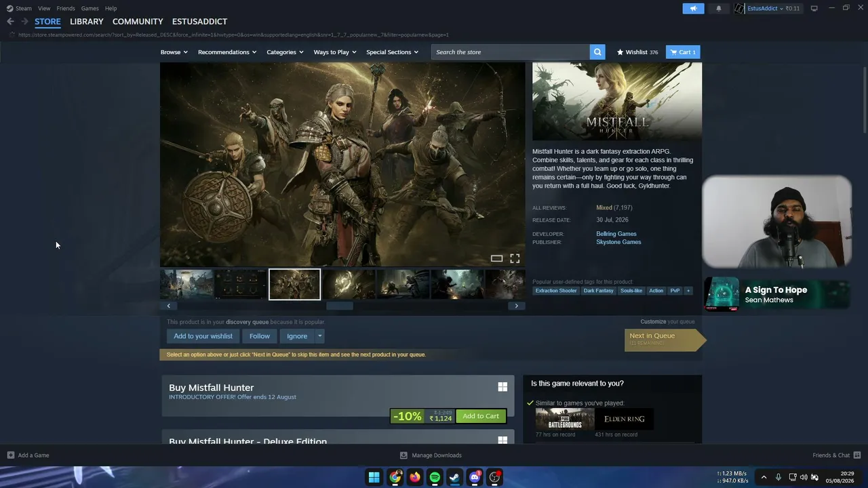Open OBS Studio from the taskbar
Viewport: 868px width, 488px height.
pyautogui.click(x=495, y=477)
